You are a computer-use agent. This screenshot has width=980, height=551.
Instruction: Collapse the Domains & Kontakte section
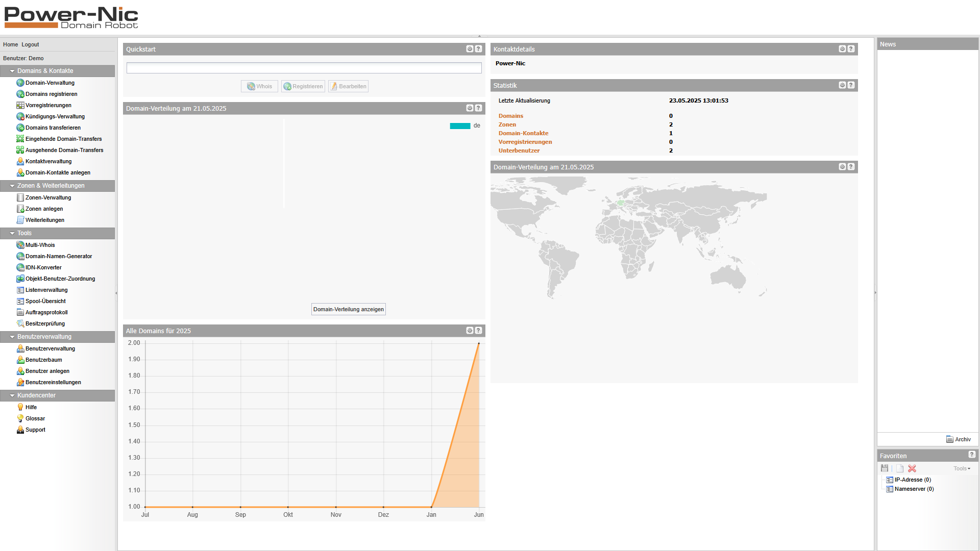[x=12, y=71]
